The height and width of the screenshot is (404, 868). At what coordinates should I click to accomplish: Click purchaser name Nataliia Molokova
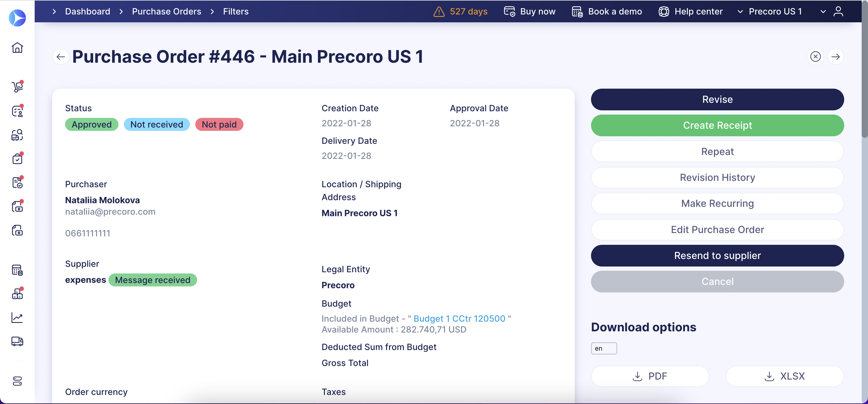tap(102, 200)
